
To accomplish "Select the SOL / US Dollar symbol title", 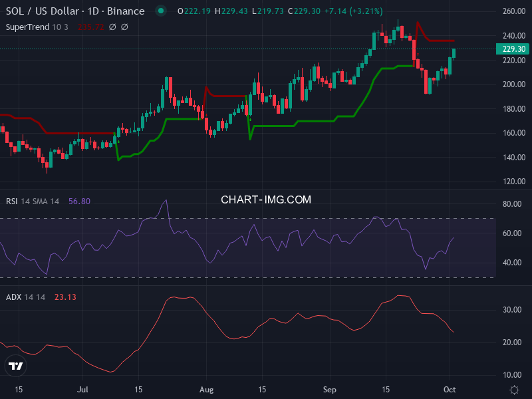I will coord(74,11).
